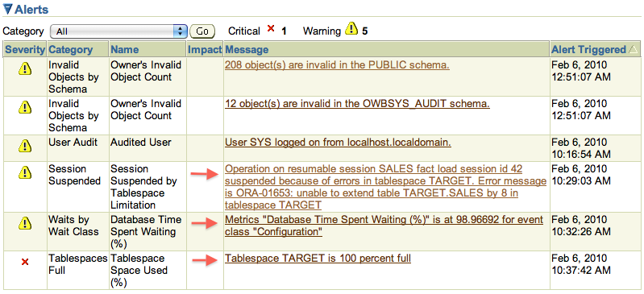Open the resumable session SALES suspended link
Viewport: 644px width, 294px height.
click(385, 187)
